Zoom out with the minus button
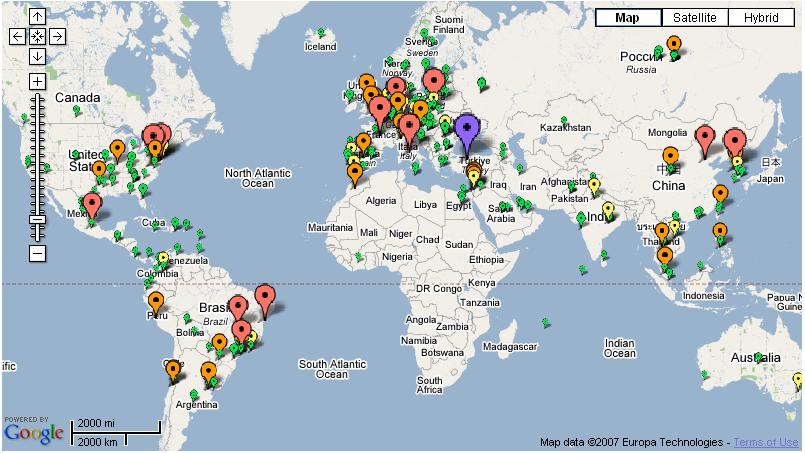 pos(37,253)
